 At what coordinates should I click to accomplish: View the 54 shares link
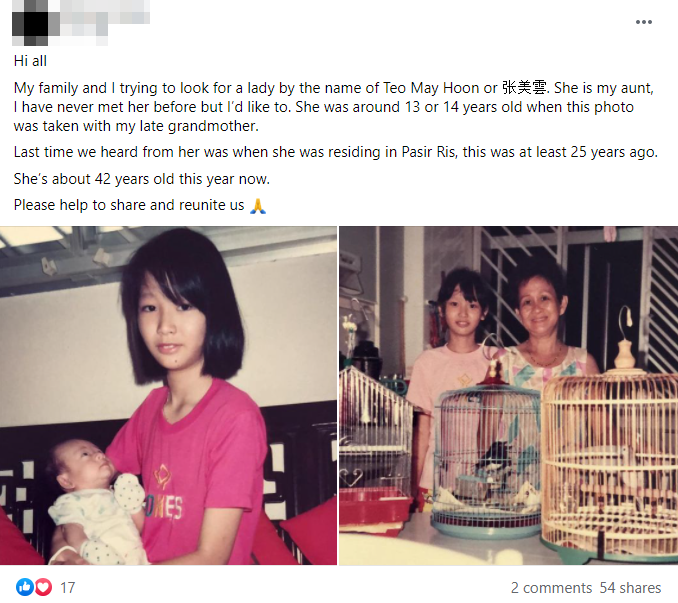point(630,587)
